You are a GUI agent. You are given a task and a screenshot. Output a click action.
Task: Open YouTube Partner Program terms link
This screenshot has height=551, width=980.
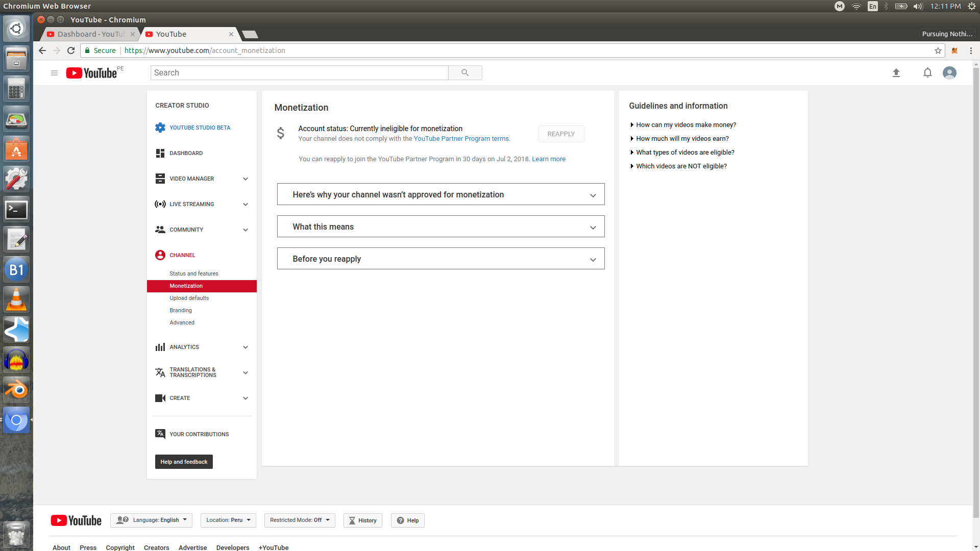pyautogui.click(x=461, y=139)
